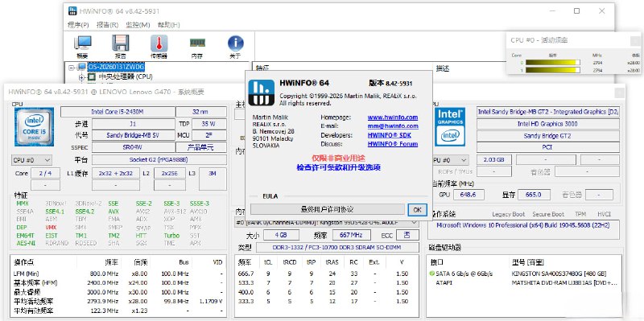644x321 pixels.
Task: Click the 型号 [容量] column header
Action: tap(527, 262)
